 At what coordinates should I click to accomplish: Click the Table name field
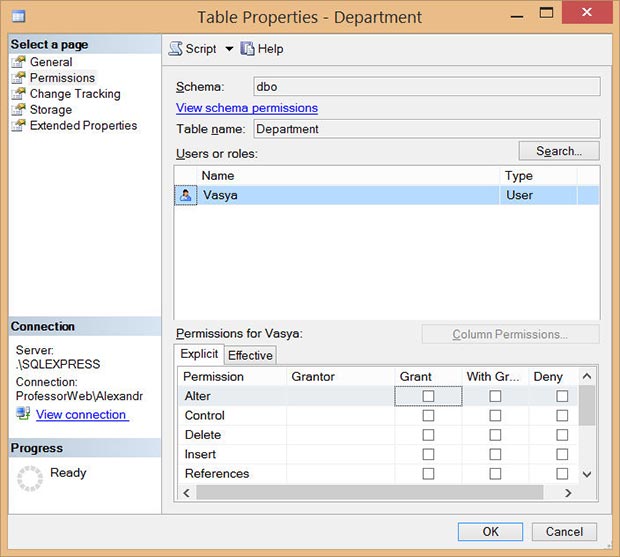coord(427,129)
